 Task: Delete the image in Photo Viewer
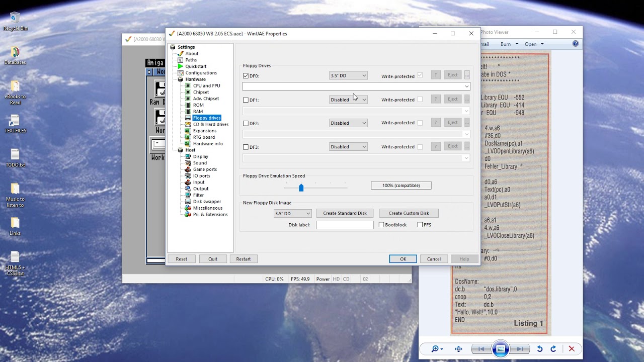pos(572,349)
